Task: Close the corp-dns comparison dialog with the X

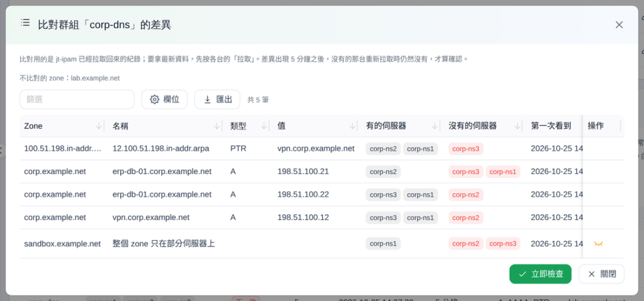Action: (619, 25)
